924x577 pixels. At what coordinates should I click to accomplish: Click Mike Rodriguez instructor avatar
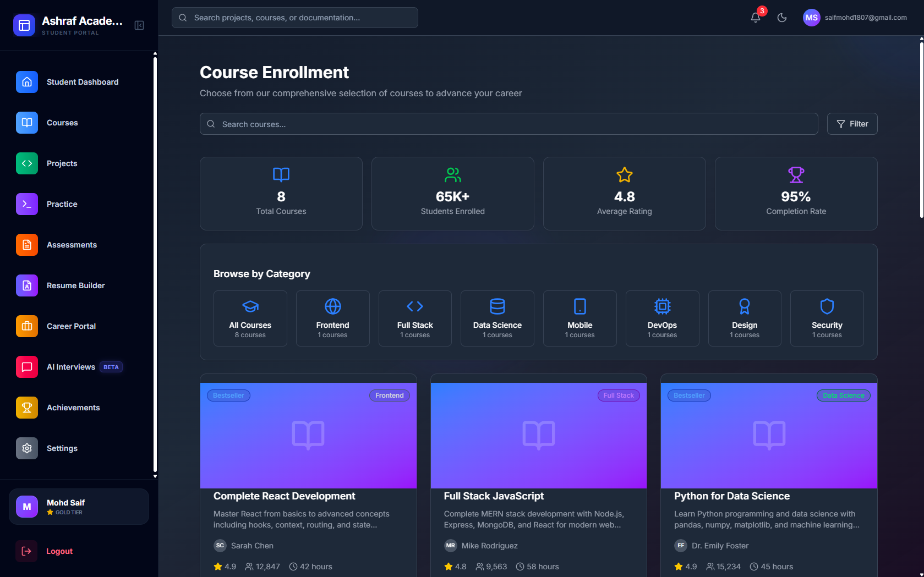(x=451, y=546)
